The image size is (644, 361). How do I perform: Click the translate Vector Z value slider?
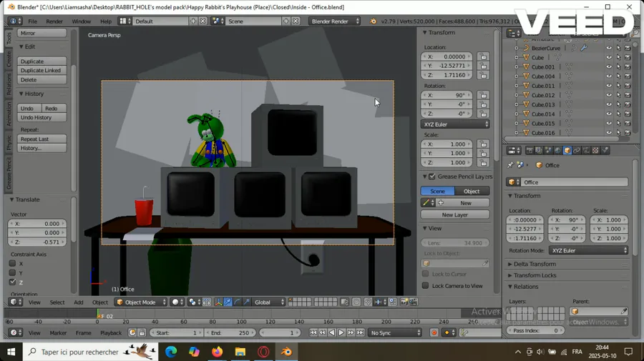coord(37,242)
